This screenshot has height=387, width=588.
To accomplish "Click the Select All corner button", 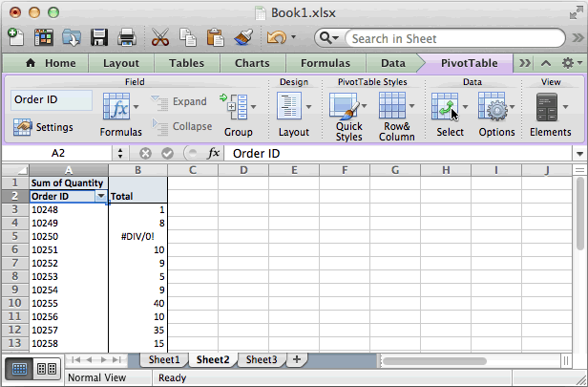I will pyautogui.click(x=15, y=170).
